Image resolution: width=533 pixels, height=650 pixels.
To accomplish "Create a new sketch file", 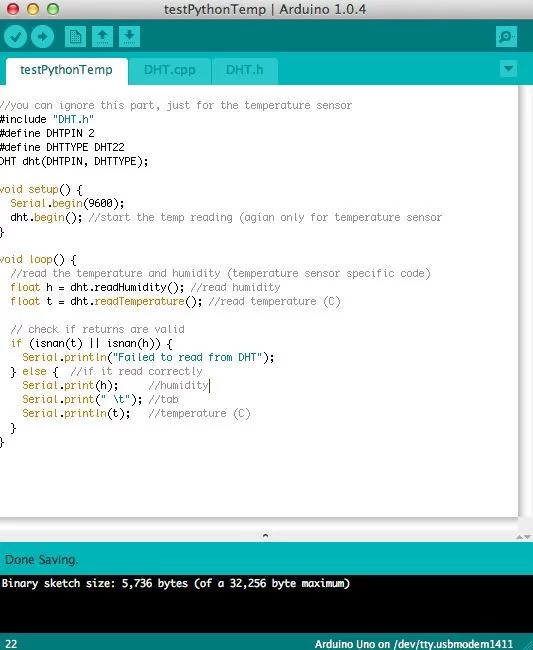I will pyautogui.click(x=75, y=37).
